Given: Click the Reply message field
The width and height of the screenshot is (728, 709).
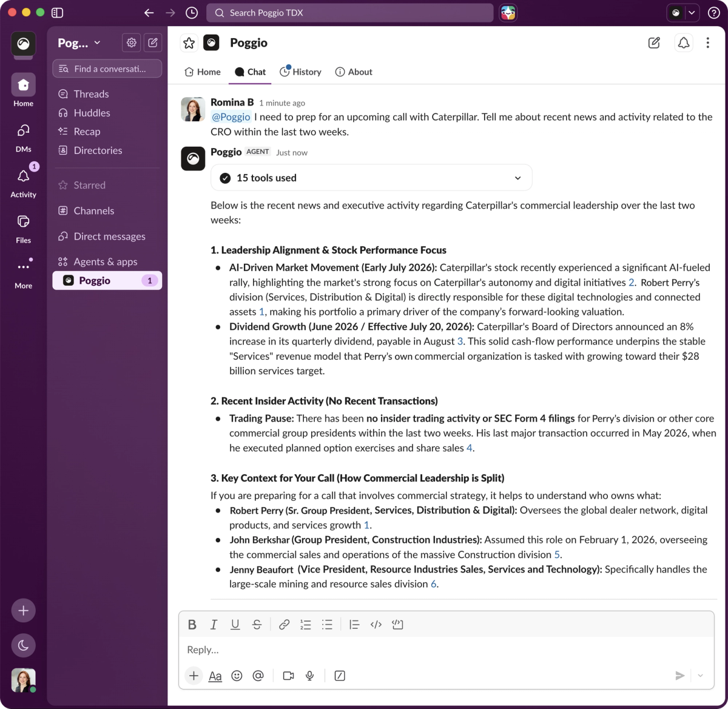Looking at the screenshot, I should (446, 650).
